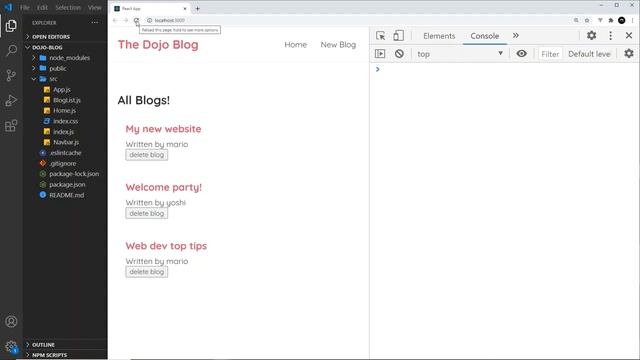This screenshot has height=360, width=640.
Task: Open the File menu in VS Code
Action: point(25,7)
